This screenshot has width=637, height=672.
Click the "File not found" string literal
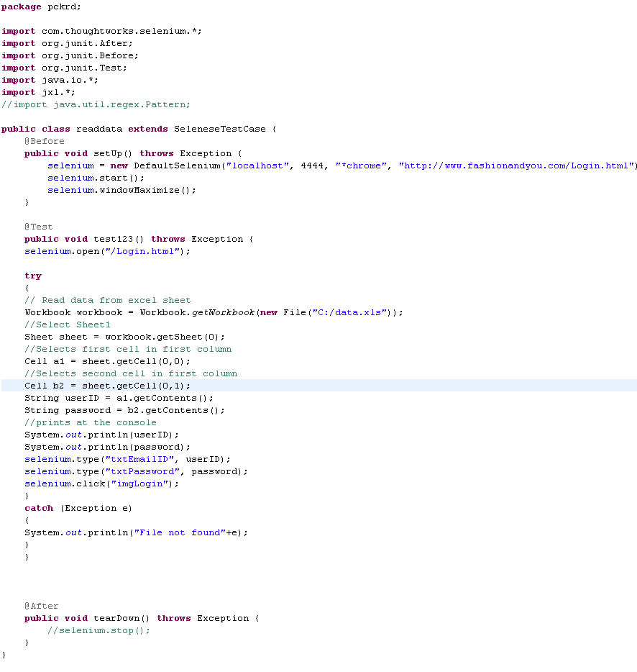(180, 532)
